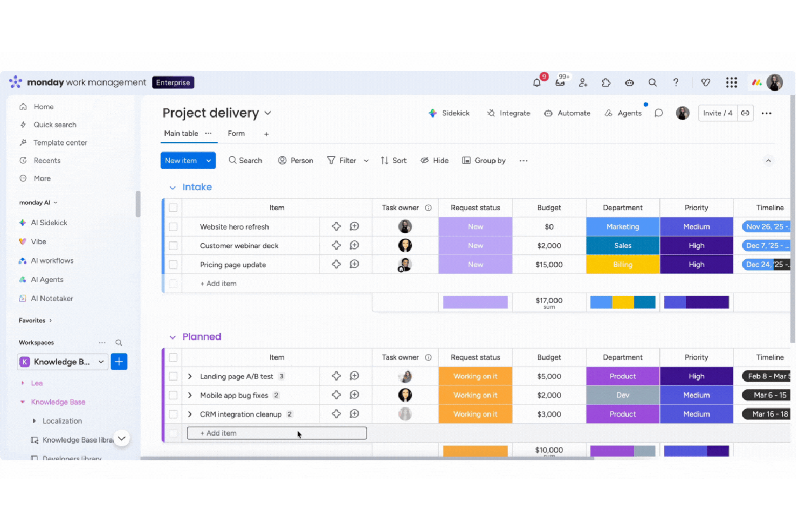Open the help question mark icon
The width and height of the screenshot is (798, 532).
[x=676, y=82]
